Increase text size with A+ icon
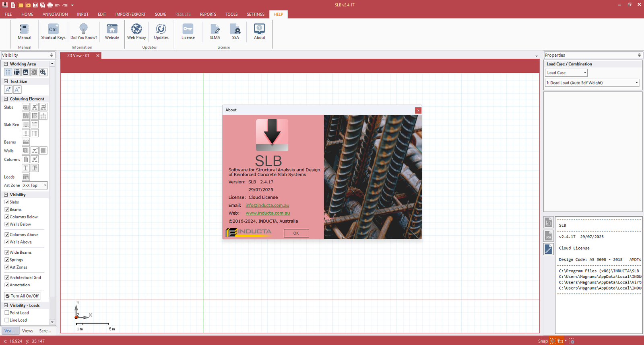 coord(8,90)
